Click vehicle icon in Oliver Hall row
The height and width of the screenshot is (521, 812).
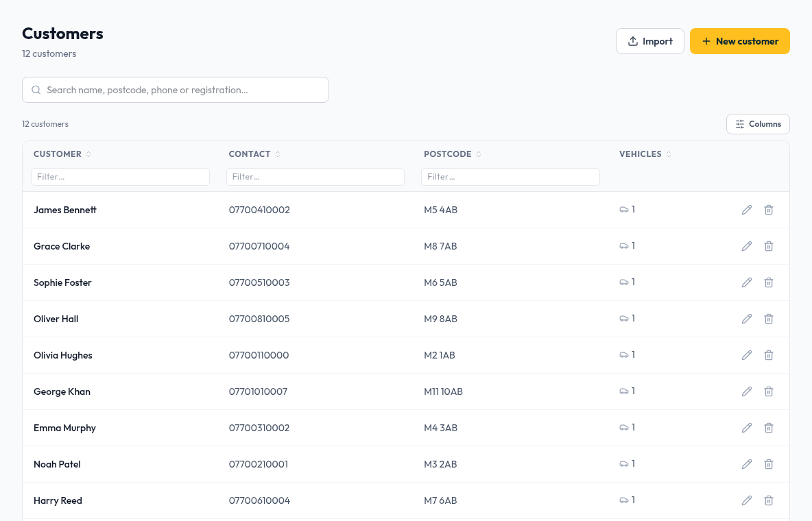pos(624,319)
